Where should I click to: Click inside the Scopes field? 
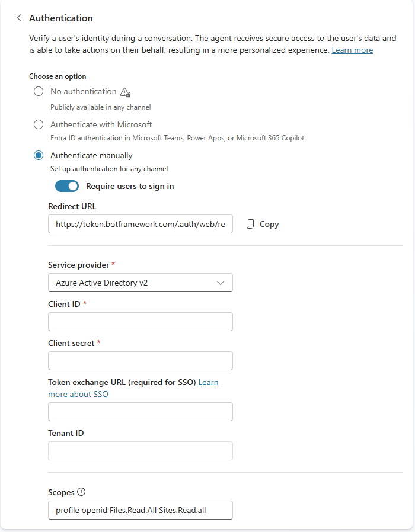pyautogui.click(x=140, y=510)
